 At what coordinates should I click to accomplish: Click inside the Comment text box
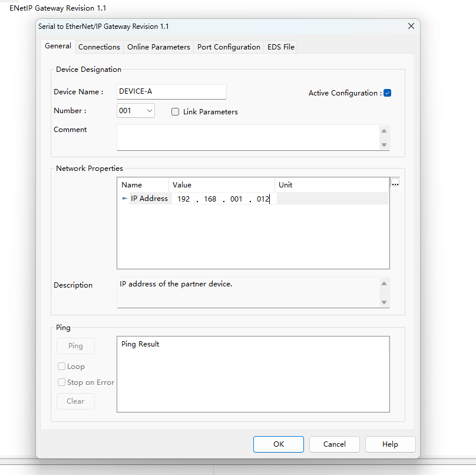[x=247, y=137]
